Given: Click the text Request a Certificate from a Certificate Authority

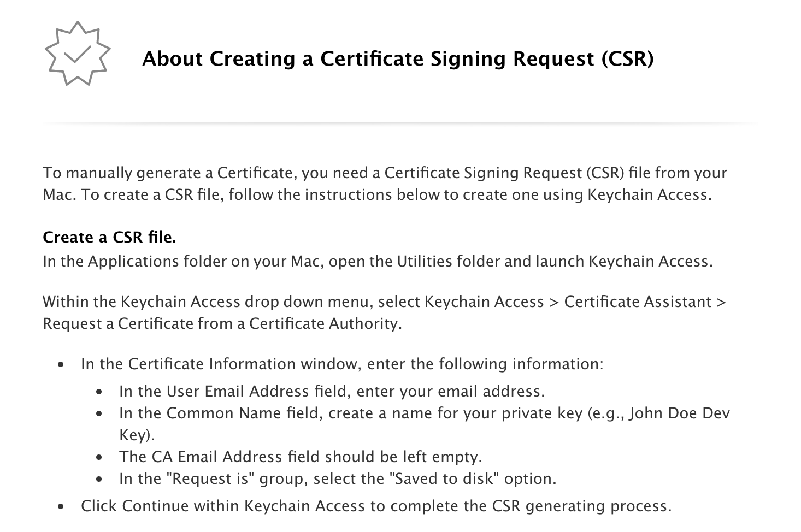Looking at the screenshot, I should [222, 324].
